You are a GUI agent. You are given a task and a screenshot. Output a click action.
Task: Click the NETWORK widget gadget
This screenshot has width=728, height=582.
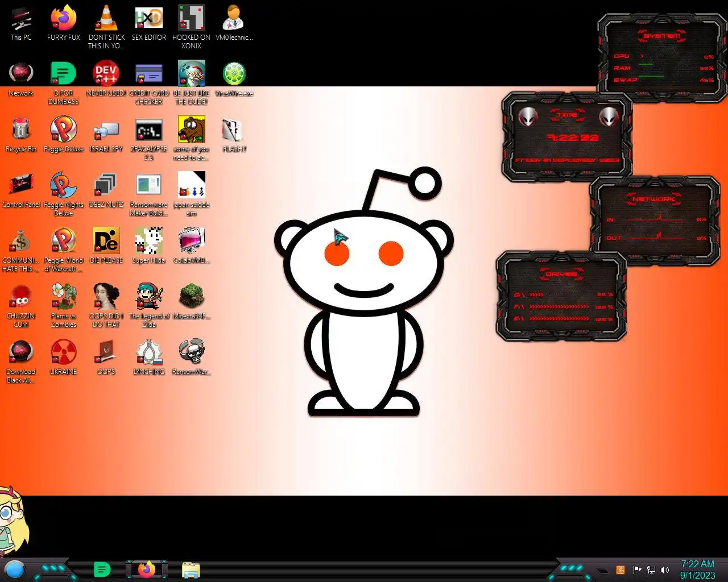pyautogui.click(x=655, y=222)
